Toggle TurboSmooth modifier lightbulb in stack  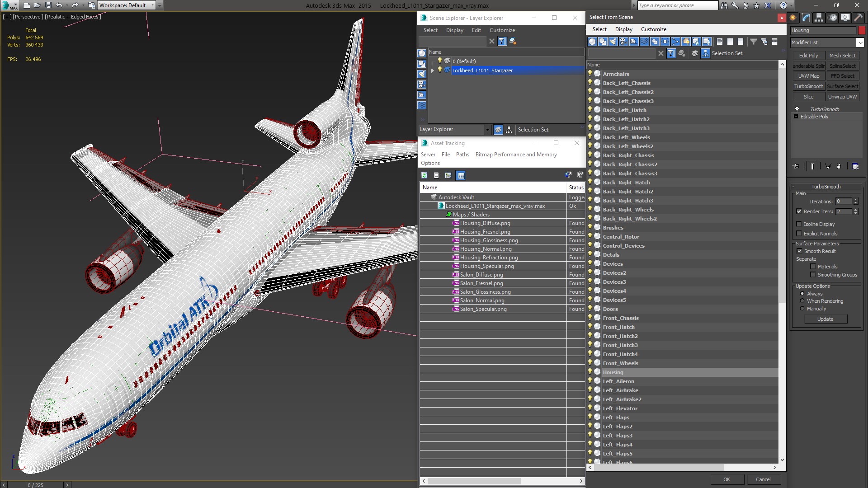797,109
